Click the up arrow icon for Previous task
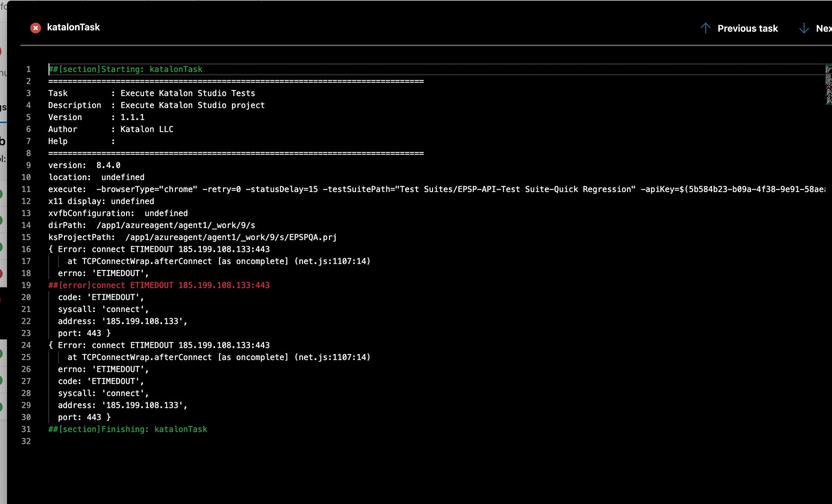 pyautogui.click(x=705, y=28)
